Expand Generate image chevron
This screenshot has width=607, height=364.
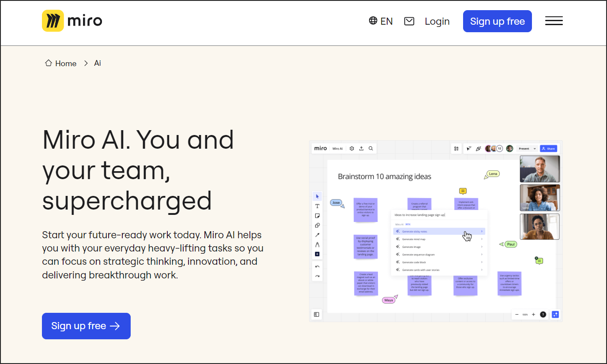tap(482, 247)
